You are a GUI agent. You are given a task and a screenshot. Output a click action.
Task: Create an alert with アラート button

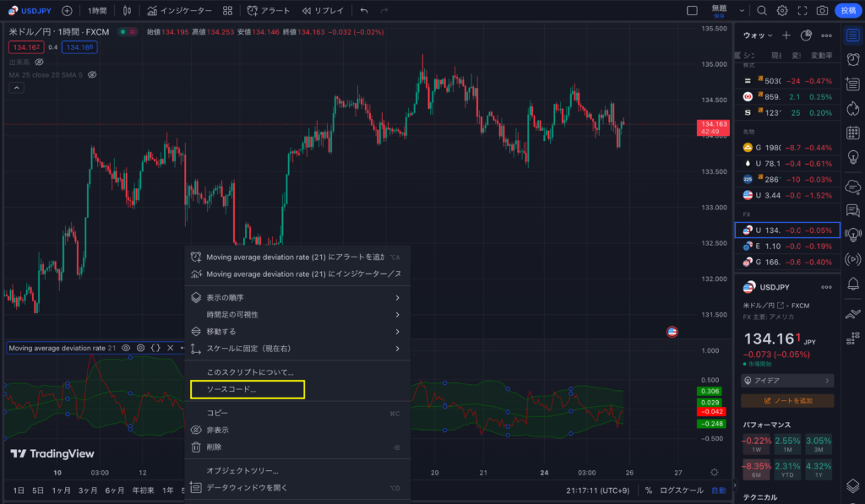point(269,10)
